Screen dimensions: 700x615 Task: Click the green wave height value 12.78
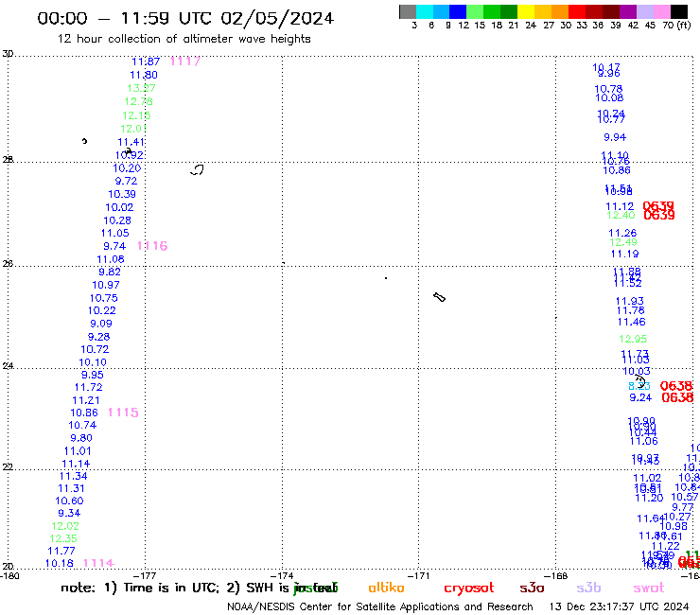tap(139, 102)
